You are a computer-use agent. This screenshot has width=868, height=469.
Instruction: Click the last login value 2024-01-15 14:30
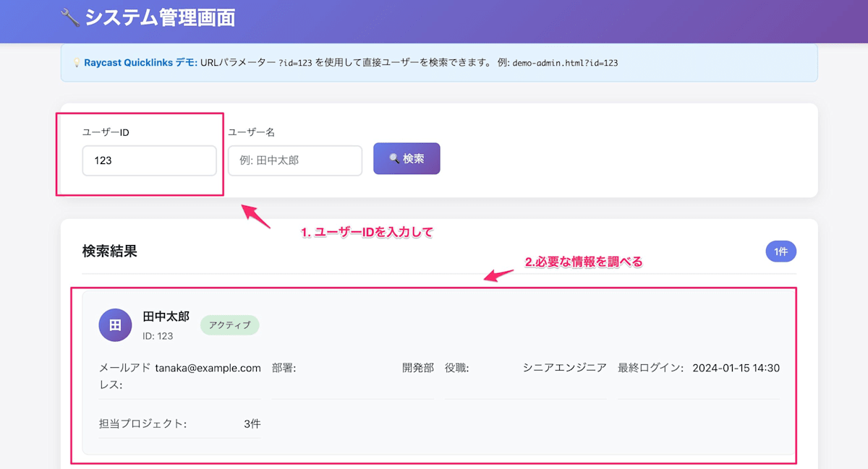(x=736, y=368)
